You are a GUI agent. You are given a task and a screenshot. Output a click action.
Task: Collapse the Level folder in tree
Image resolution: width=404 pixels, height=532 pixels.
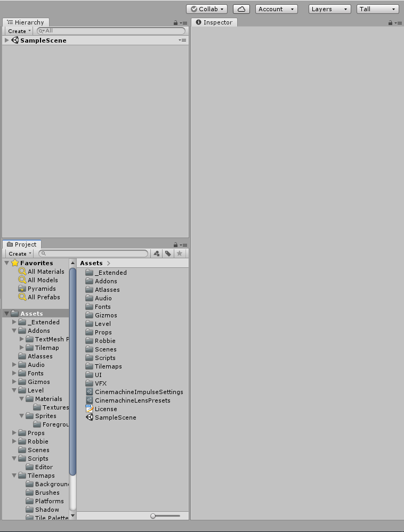[14, 390]
